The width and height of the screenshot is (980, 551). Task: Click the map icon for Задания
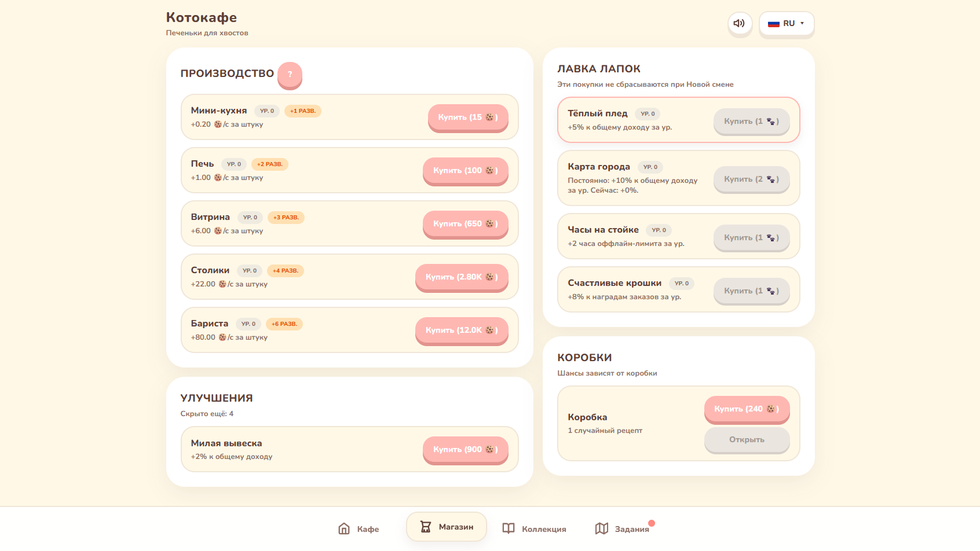point(602,528)
